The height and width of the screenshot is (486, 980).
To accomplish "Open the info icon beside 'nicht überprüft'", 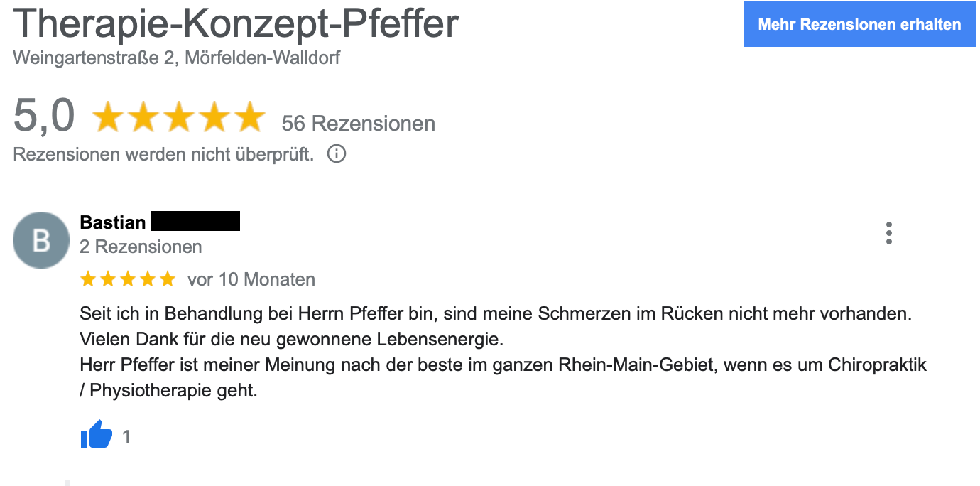I will [337, 153].
